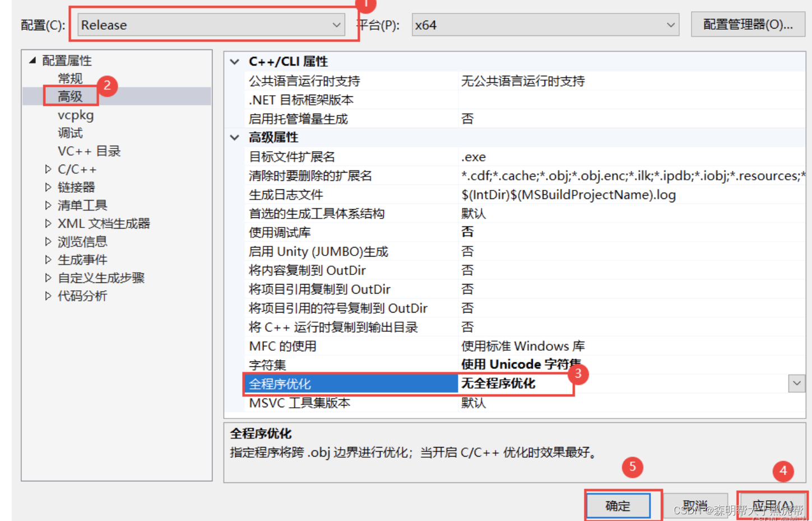Open 配置管理器 button
Image resolution: width=812 pixels, height=521 pixels.
(x=748, y=25)
